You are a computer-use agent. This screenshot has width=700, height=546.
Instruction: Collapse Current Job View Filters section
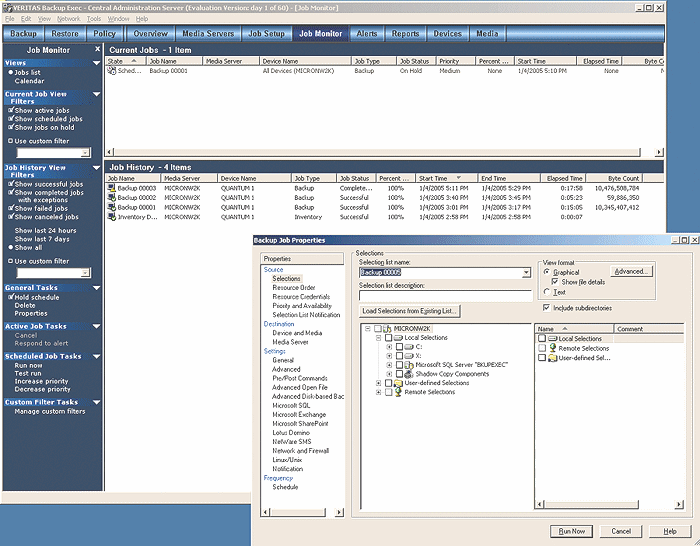coord(96,94)
